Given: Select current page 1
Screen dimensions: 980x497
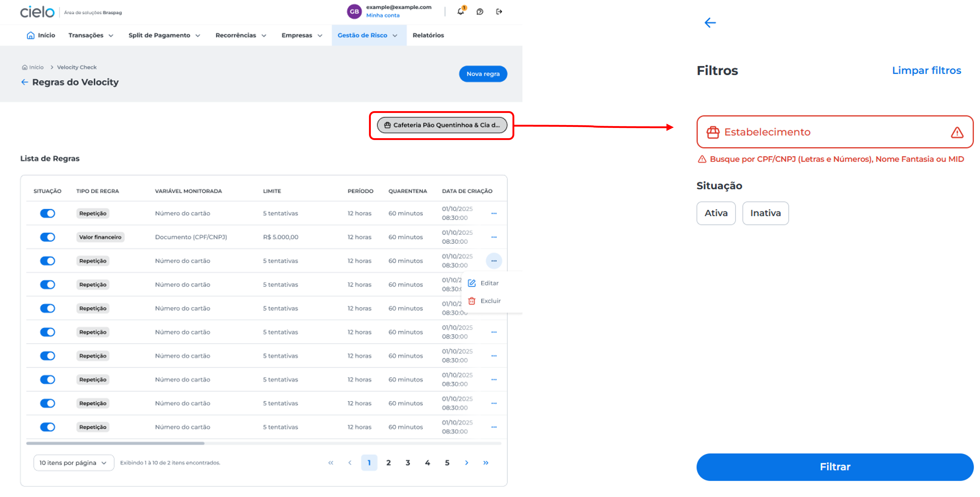Looking at the screenshot, I should coord(369,463).
